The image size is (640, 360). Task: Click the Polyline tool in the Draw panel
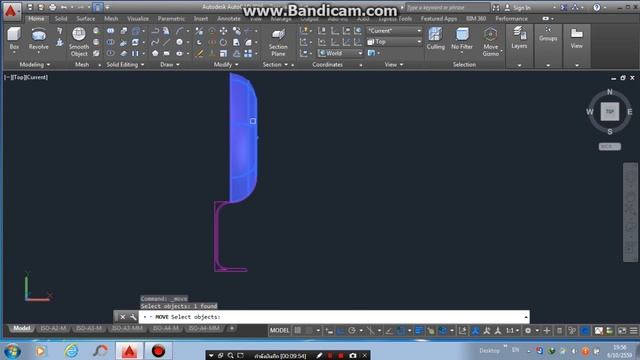pyautogui.click(x=155, y=31)
